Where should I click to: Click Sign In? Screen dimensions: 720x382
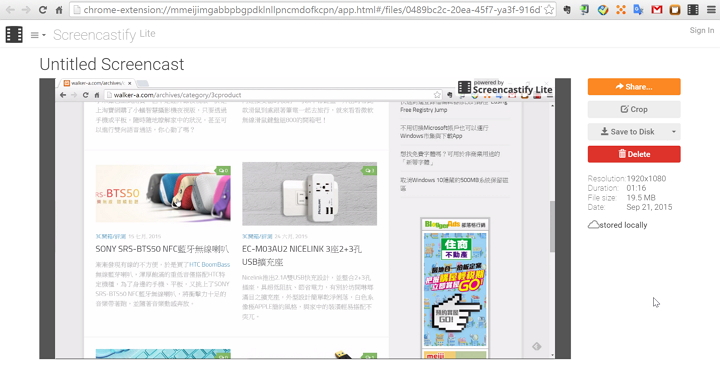(x=702, y=30)
